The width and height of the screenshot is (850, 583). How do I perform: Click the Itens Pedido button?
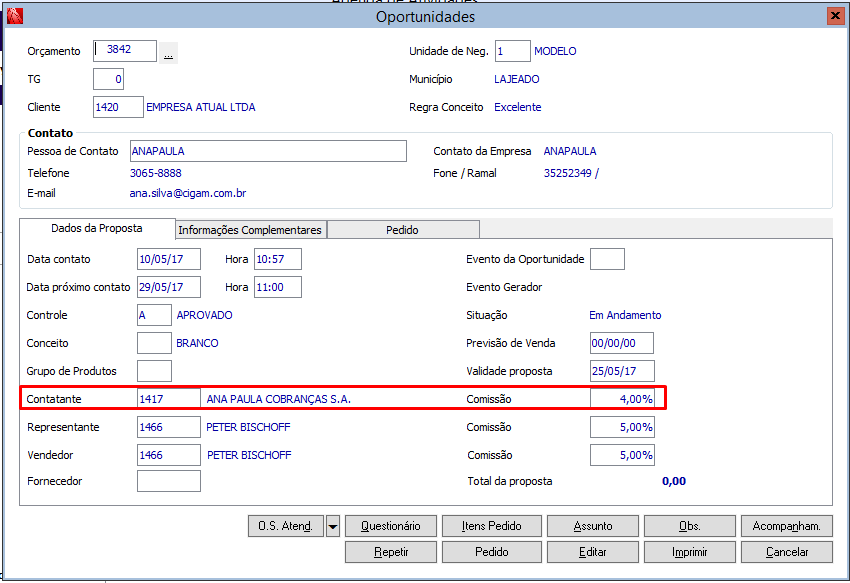pos(492,526)
